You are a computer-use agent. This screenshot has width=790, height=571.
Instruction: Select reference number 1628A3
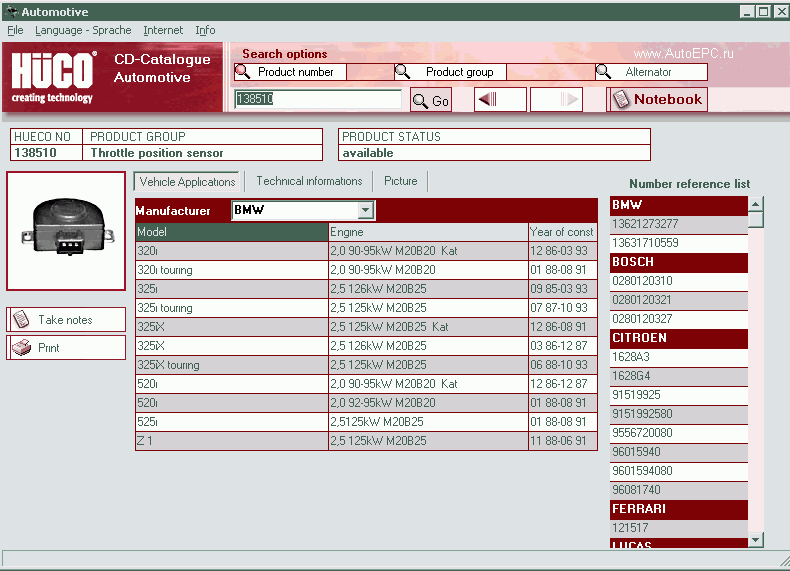point(679,357)
